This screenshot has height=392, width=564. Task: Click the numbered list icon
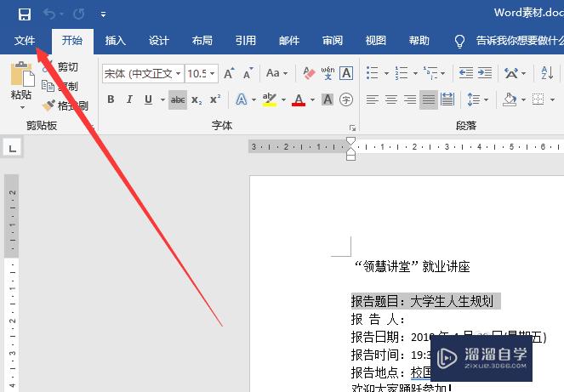coord(402,73)
